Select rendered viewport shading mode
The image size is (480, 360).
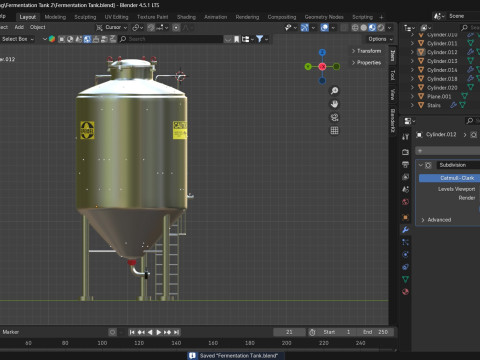(x=381, y=28)
